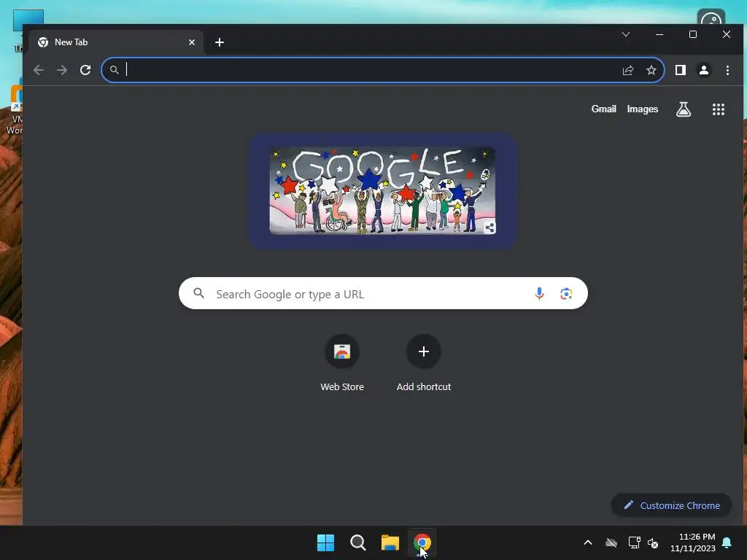Go back using the back arrow
747x560 pixels.
click(39, 70)
